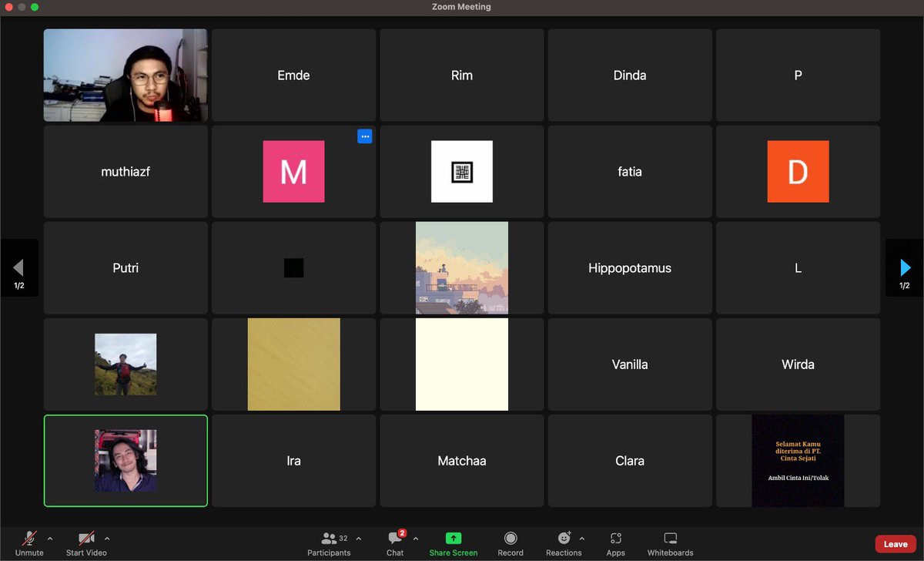The height and width of the screenshot is (561, 924).
Task: Select the Hippopotamus participant tile
Action: tap(630, 268)
